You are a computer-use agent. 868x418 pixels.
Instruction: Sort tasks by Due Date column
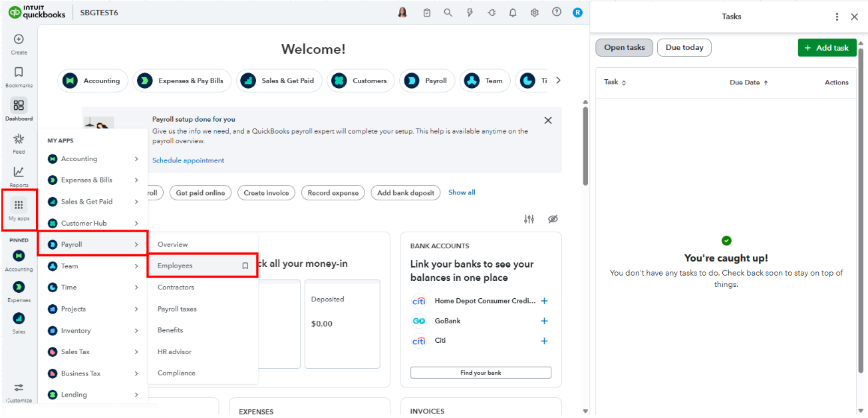point(749,83)
